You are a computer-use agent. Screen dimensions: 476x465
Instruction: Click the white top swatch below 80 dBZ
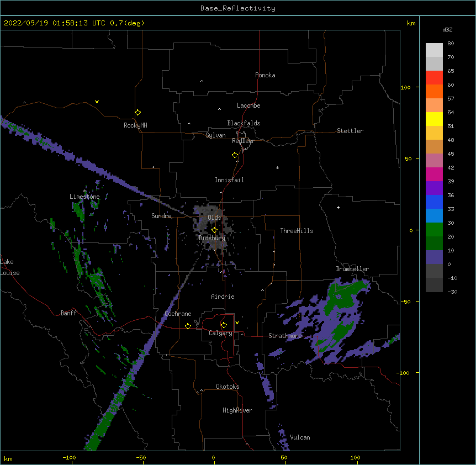click(x=434, y=50)
